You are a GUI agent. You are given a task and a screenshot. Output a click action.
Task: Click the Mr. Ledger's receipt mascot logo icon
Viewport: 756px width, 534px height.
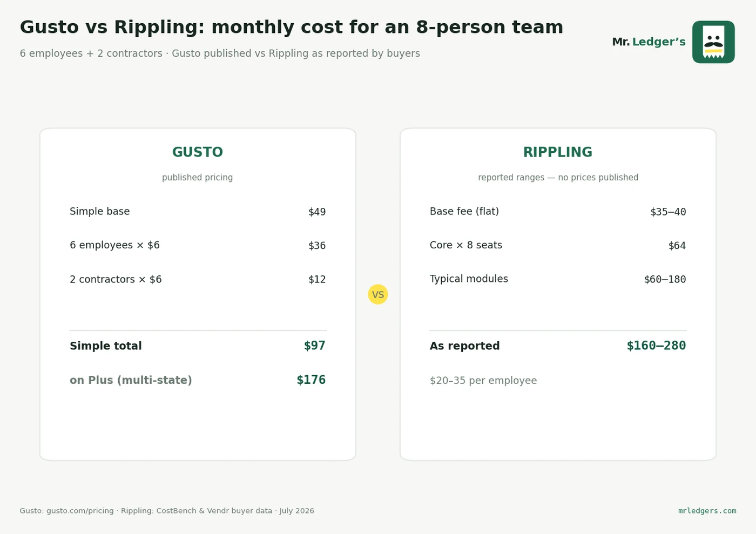(713, 42)
